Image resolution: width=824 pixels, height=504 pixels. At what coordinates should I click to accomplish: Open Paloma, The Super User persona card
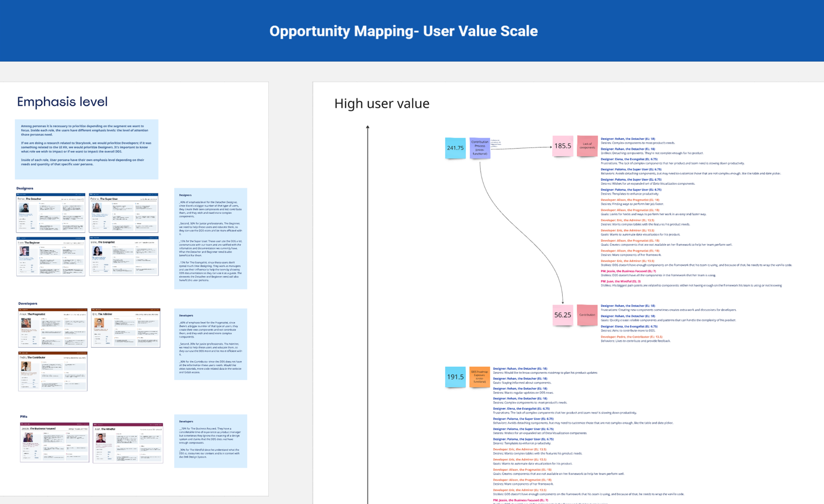tap(124, 212)
